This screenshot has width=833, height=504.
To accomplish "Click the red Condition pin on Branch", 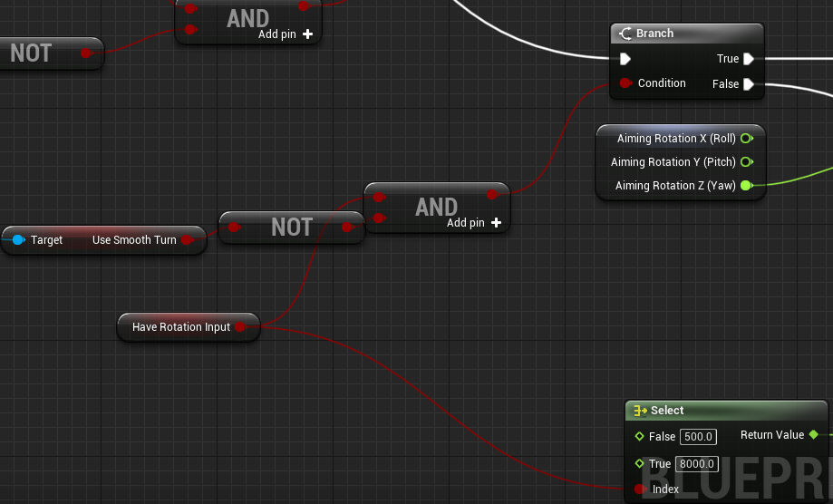I will pos(625,83).
